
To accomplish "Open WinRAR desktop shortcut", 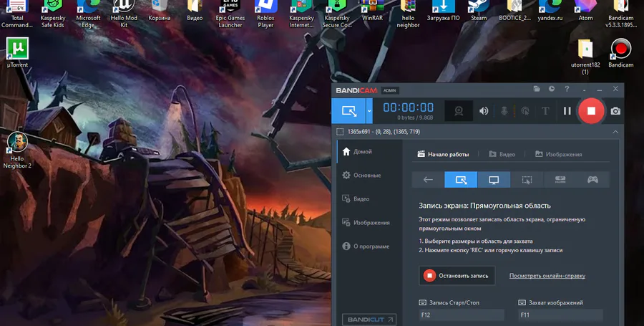I will pyautogui.click(x=372, y=11).
